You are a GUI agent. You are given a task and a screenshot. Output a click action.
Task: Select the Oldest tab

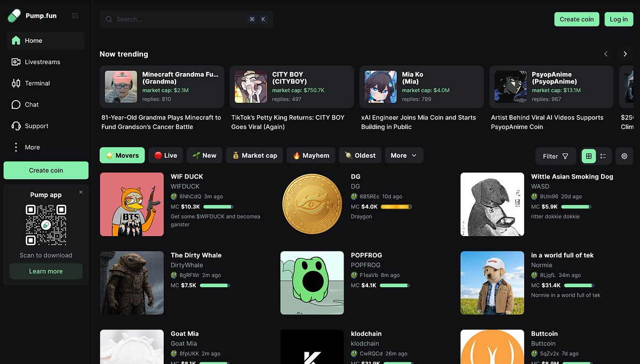pos(360,156)
